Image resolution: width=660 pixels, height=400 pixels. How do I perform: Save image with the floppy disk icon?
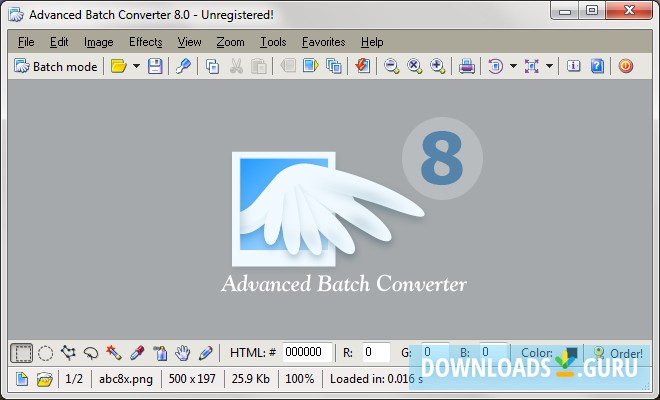click(155, 66)
